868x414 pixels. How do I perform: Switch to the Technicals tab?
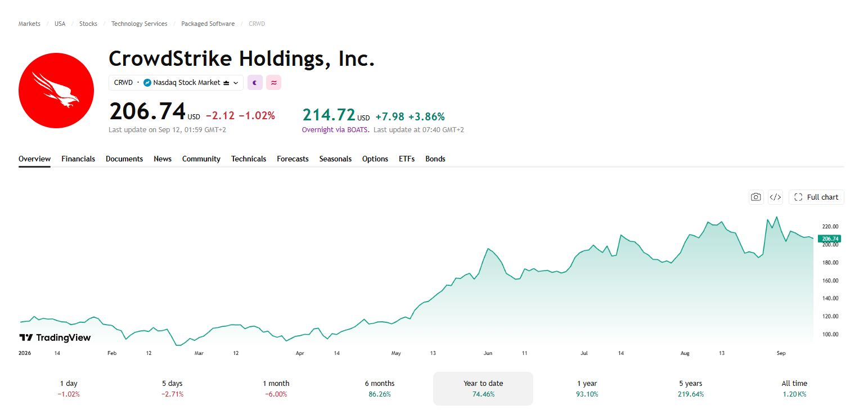249,159
